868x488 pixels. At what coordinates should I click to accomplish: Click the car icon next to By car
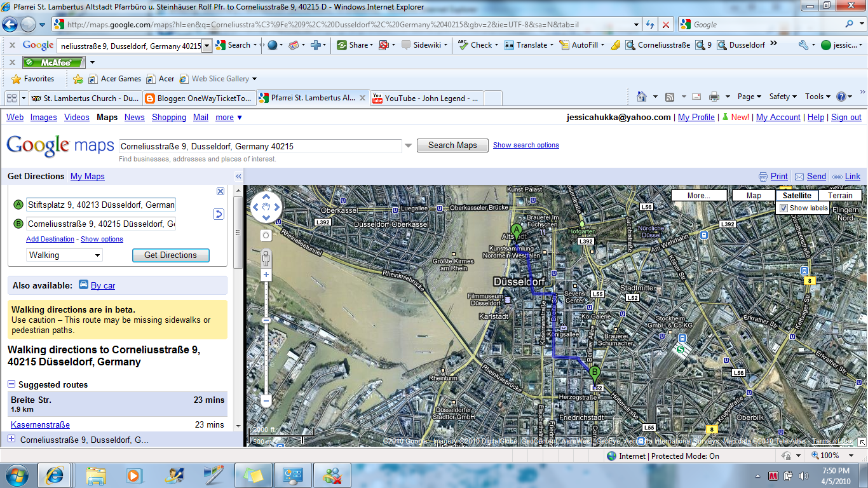83,285
